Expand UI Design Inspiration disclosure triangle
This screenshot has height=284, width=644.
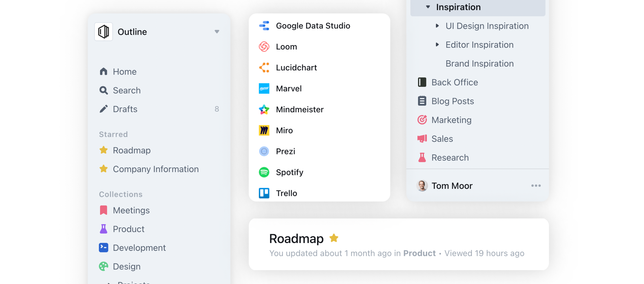point(437,26)
